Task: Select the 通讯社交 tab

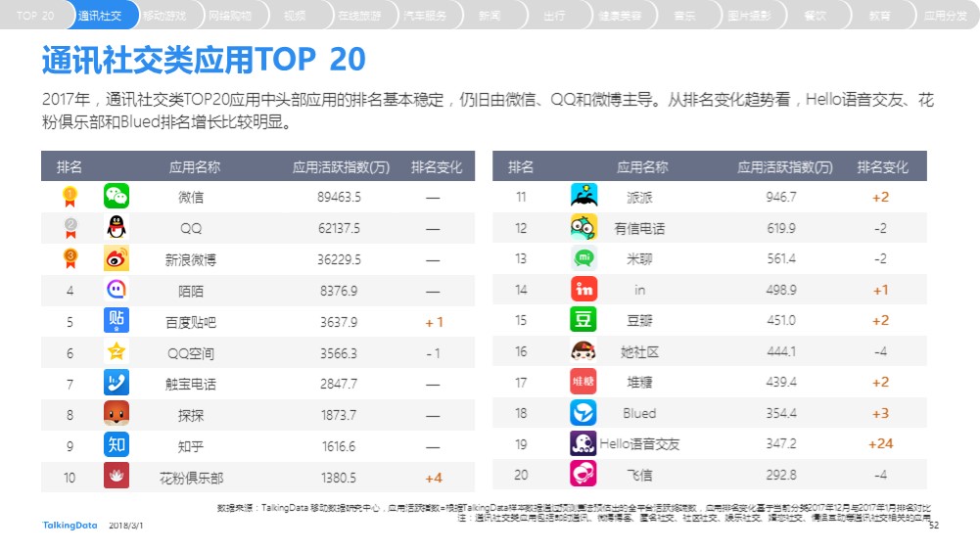Action: 100,16
